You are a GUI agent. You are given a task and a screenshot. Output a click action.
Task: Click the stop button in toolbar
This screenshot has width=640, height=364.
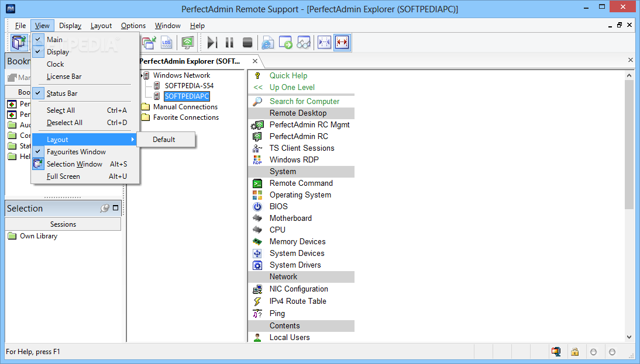tap(247, 43)
